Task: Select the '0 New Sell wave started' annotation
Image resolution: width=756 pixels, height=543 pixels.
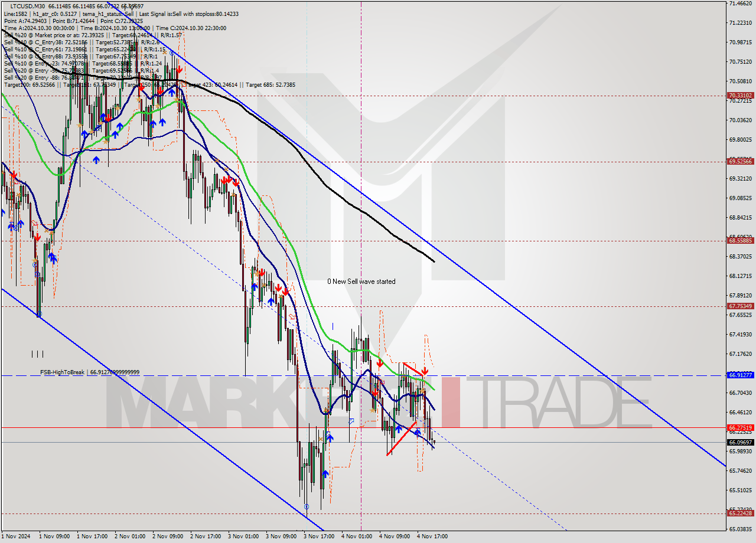Action: point(361,282)
